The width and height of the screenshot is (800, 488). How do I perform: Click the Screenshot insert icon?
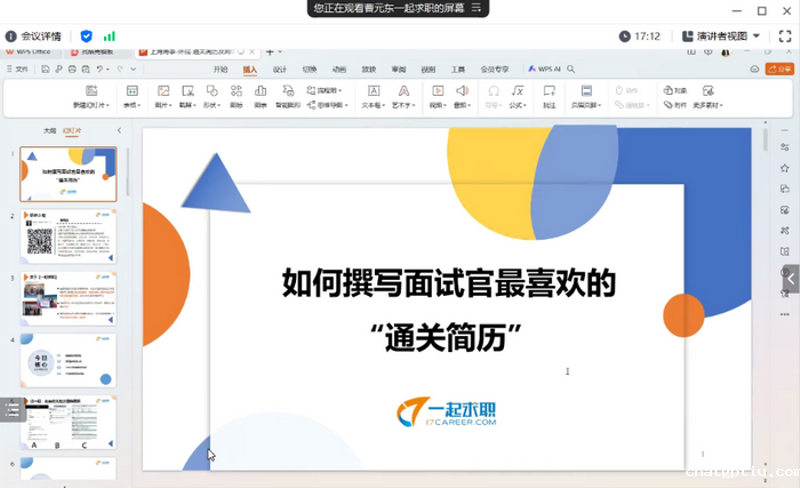tap(188, 91)
